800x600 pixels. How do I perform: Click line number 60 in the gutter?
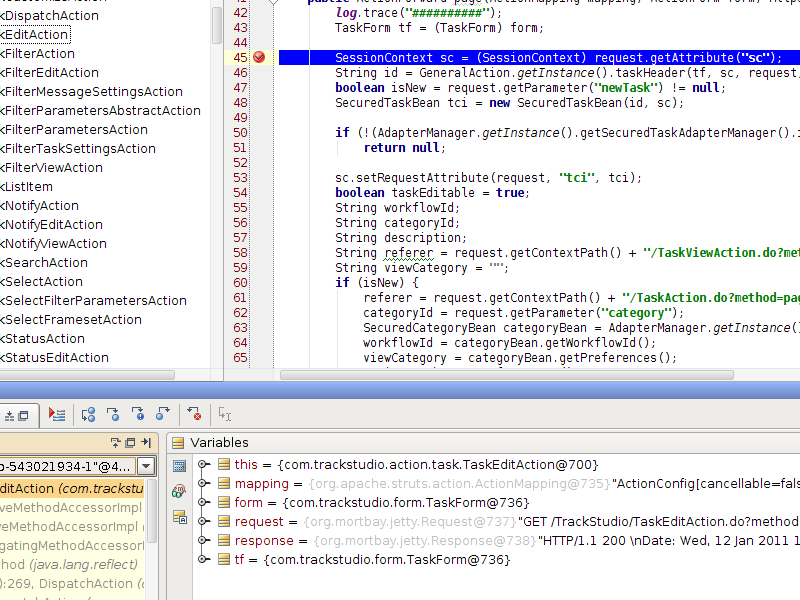coord(240,283)
